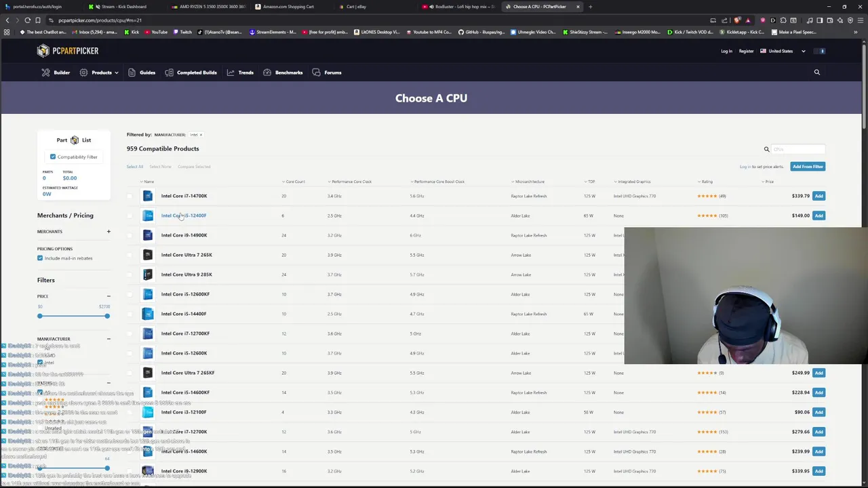
Task: Click Select All link
Action: pos(134,167)
